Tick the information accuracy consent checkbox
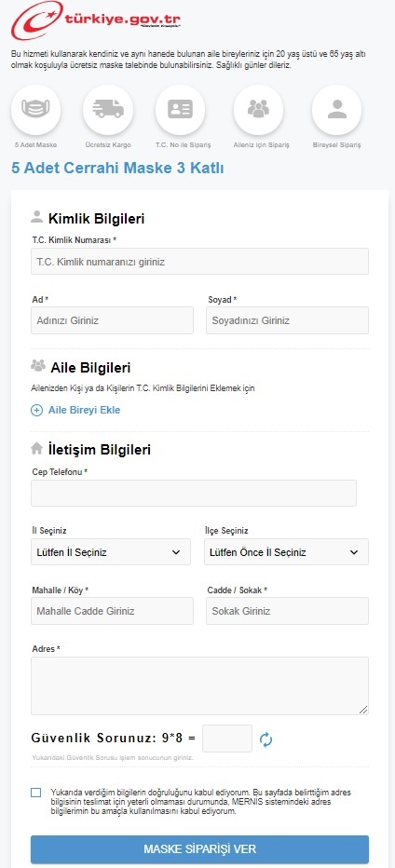 coord(36,793)
